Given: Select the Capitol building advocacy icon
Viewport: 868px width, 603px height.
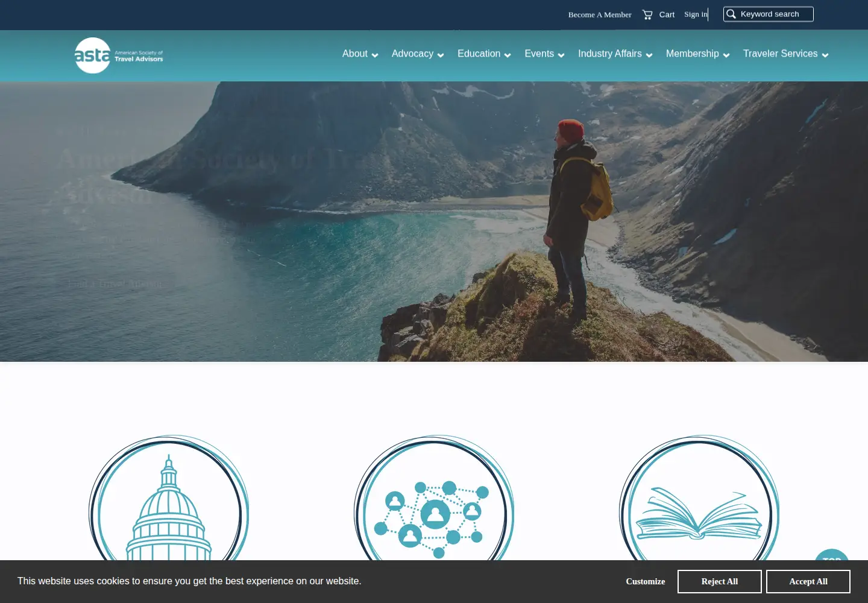Looking at the screenshot, I should [x=169, y=498].
